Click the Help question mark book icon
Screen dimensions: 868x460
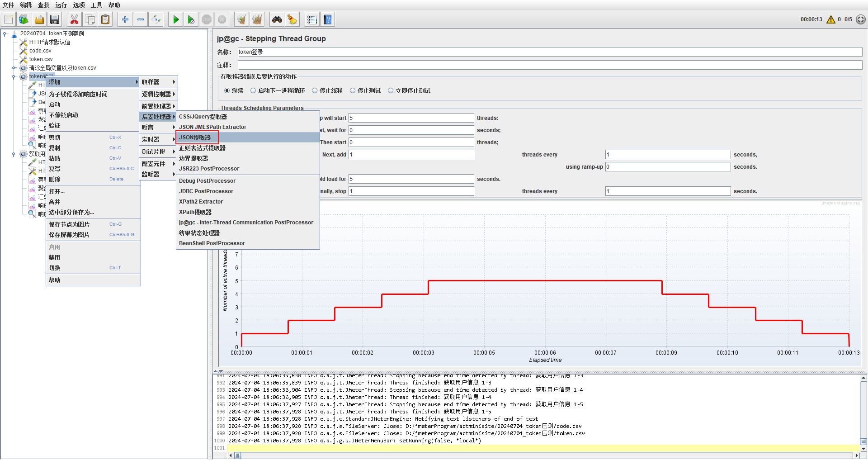pyautogui.click(x=328, y=19)
